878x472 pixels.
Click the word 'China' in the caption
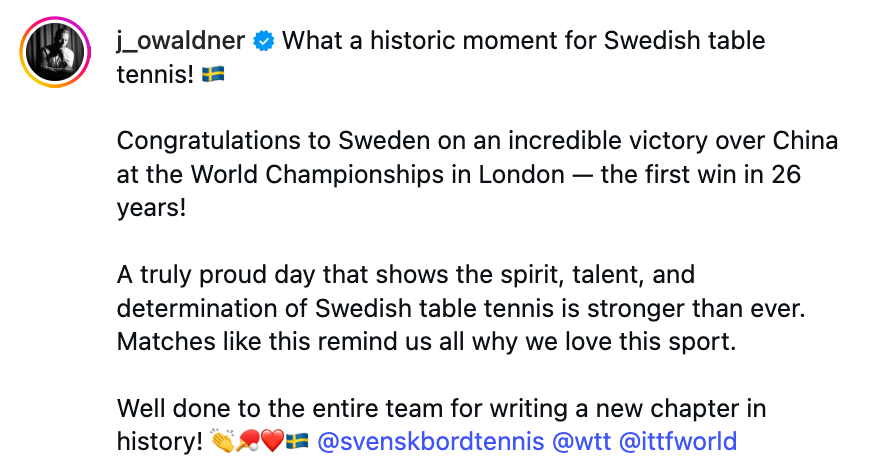coord(805,141)
